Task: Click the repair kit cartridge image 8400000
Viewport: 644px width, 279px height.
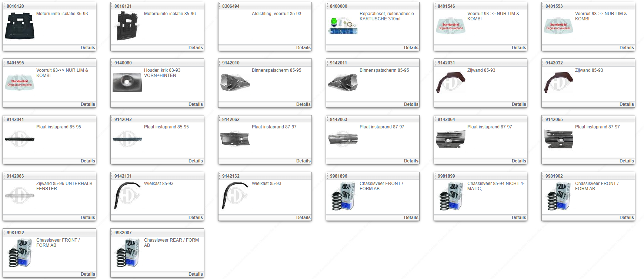Action: (343, 26)
